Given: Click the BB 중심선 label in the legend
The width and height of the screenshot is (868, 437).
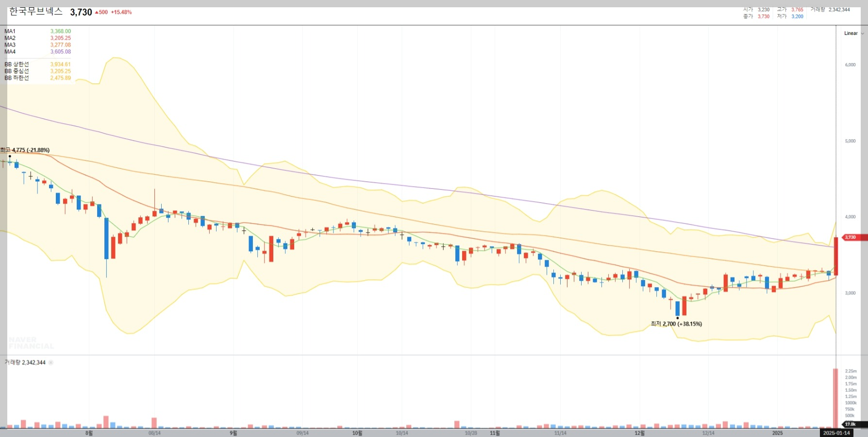Looking at the screenshot, I should [x=17, y=71].
